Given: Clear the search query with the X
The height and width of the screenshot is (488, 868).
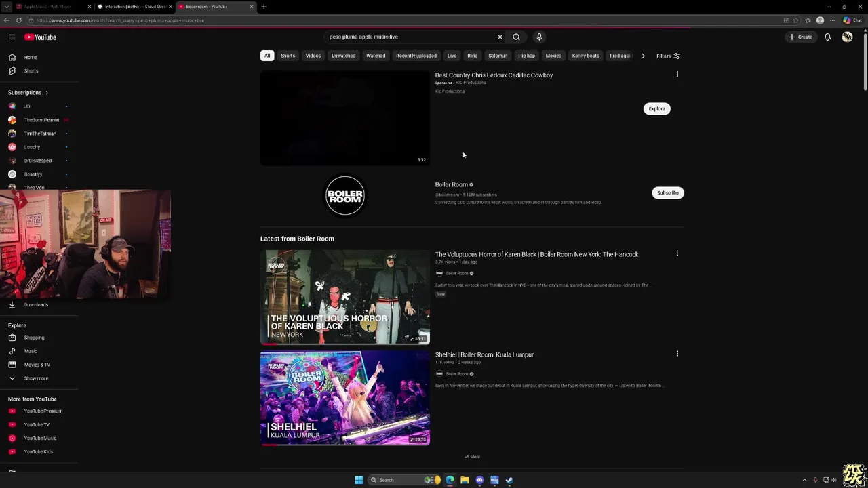Looking at the screenshot, I should 500,37.
